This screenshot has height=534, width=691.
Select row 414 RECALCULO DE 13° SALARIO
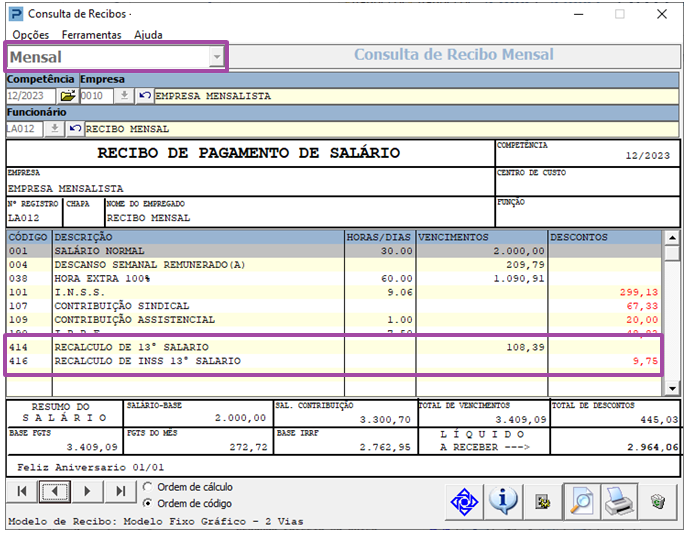(x=334, y=347)
